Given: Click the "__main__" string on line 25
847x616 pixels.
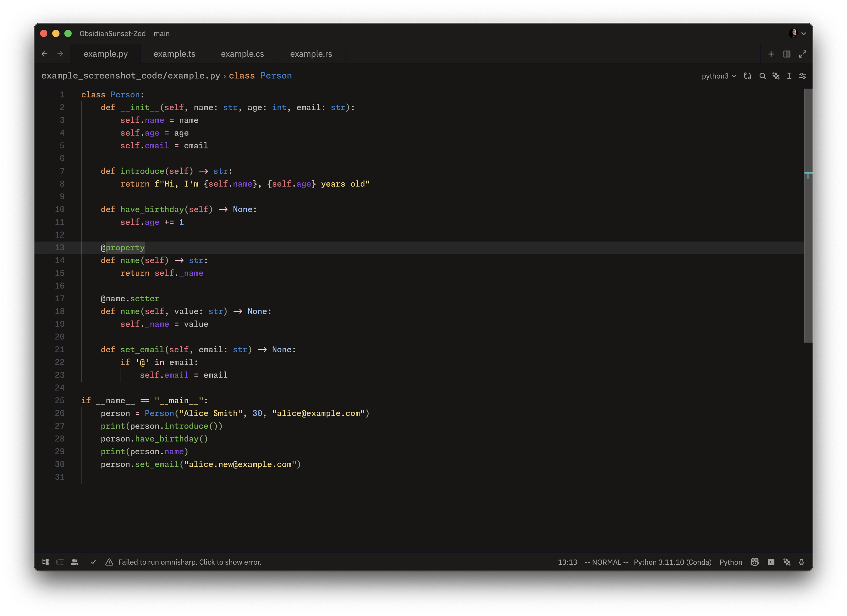Looking at the screenshot, I should pos(179,400).
